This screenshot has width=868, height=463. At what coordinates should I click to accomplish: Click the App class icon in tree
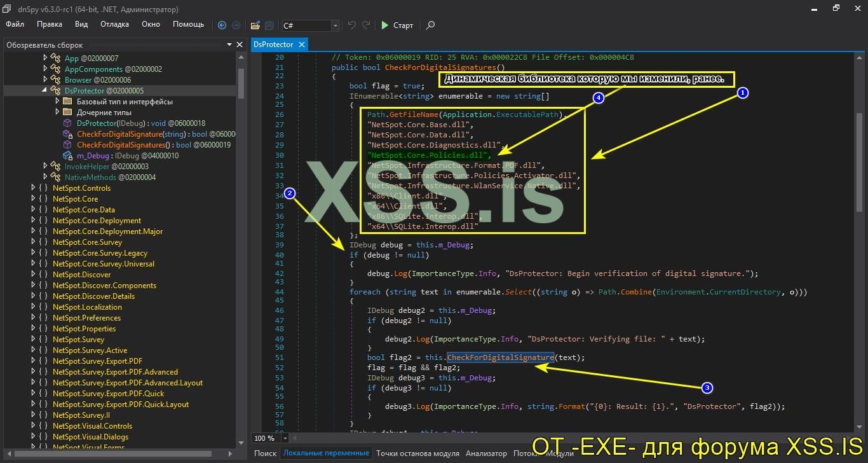point(56,59)
